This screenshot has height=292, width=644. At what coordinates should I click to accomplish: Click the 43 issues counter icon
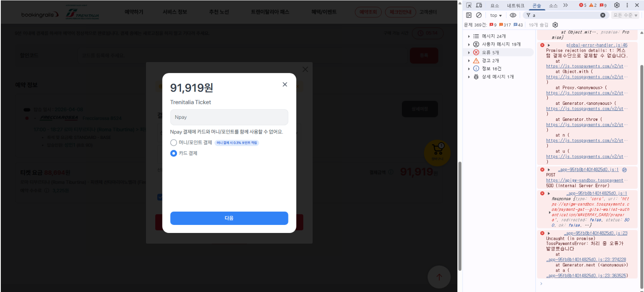click(x=518, y=25)
